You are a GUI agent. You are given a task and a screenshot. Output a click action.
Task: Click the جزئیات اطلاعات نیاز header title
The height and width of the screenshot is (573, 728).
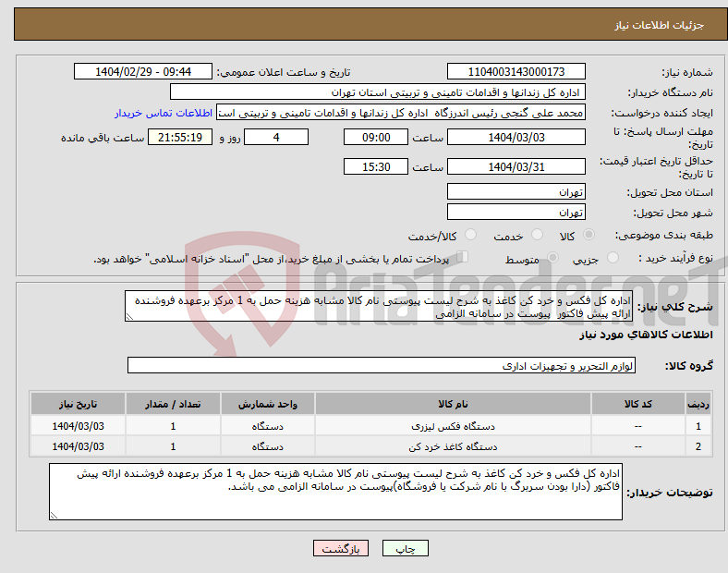pyautogui.click(x=660, y=25)
